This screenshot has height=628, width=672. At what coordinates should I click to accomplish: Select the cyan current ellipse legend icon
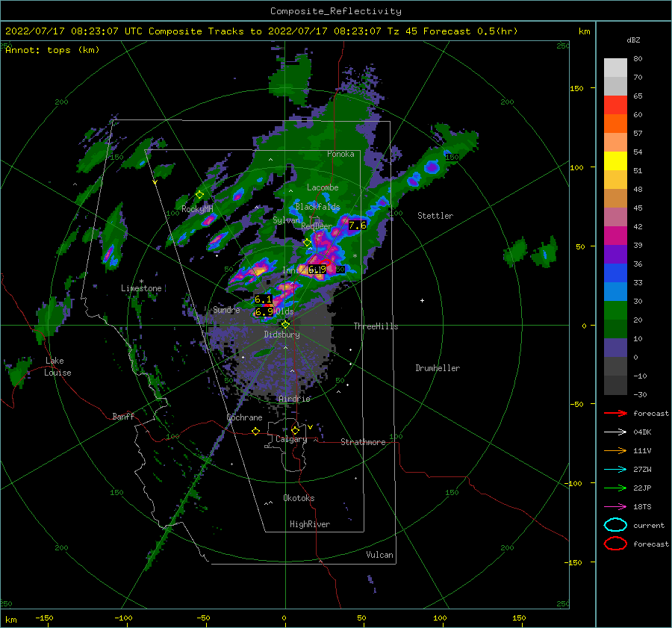click(615, 525)
